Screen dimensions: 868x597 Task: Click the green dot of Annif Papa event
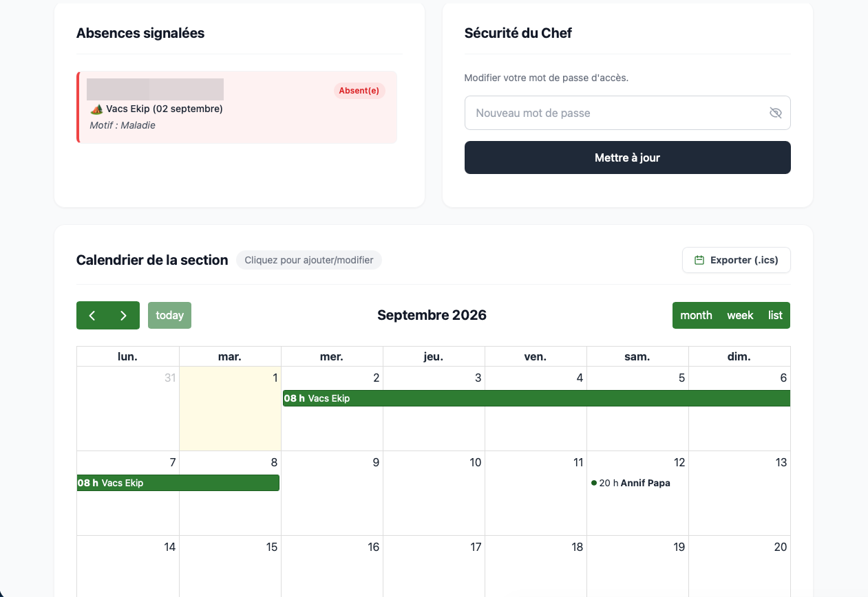coord(594,483)
